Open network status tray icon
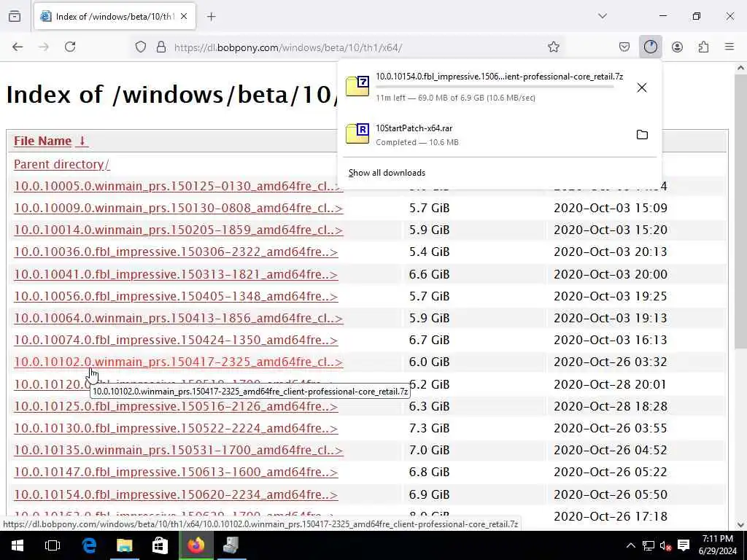Viewport: 747px width, 560px height. tap(648, 545)
